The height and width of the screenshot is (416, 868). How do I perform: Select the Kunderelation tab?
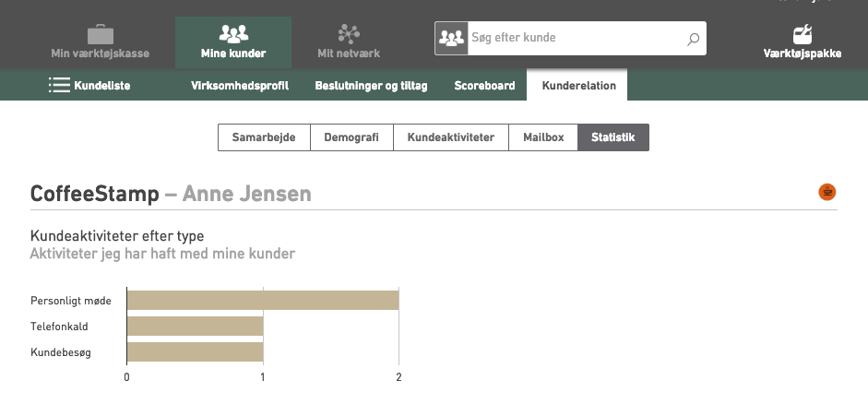tap(578, 86)
